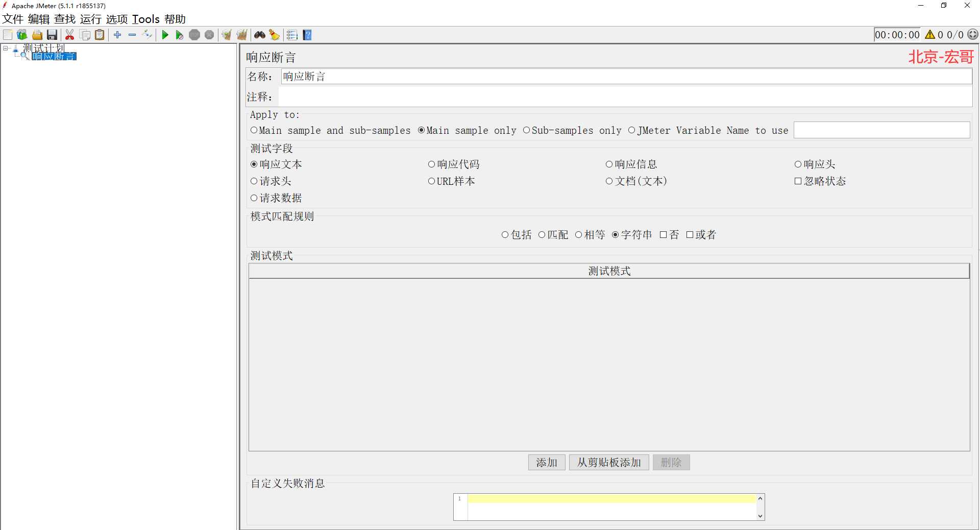Open the 运行 menu
Viewport: 980px width, 530px height.
[x=90, y=19]
